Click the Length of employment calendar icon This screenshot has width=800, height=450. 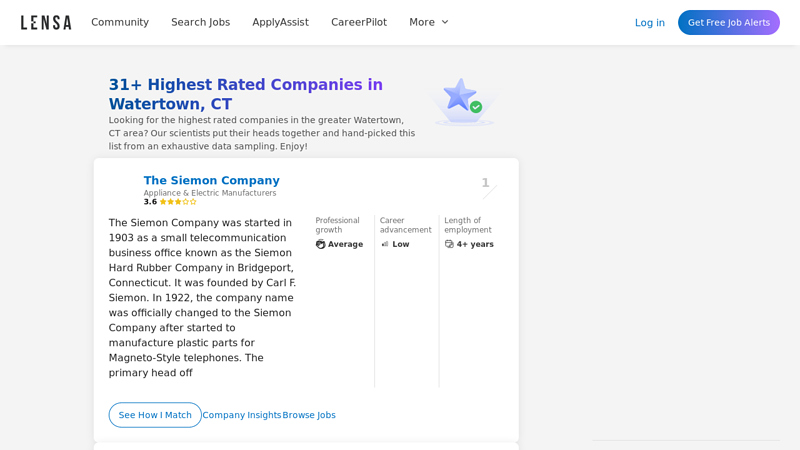[x=449, y=244]
